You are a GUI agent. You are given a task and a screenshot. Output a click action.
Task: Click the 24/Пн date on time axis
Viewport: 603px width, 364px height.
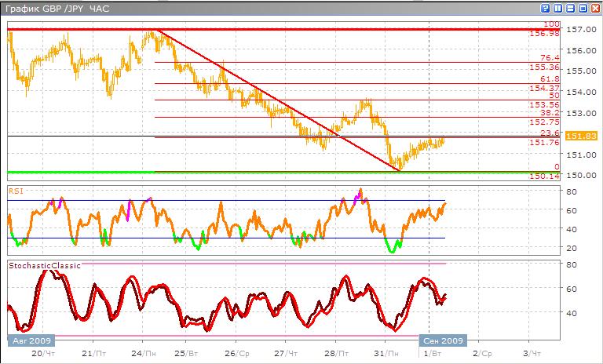pyautogui.click(x=144, y=353)
